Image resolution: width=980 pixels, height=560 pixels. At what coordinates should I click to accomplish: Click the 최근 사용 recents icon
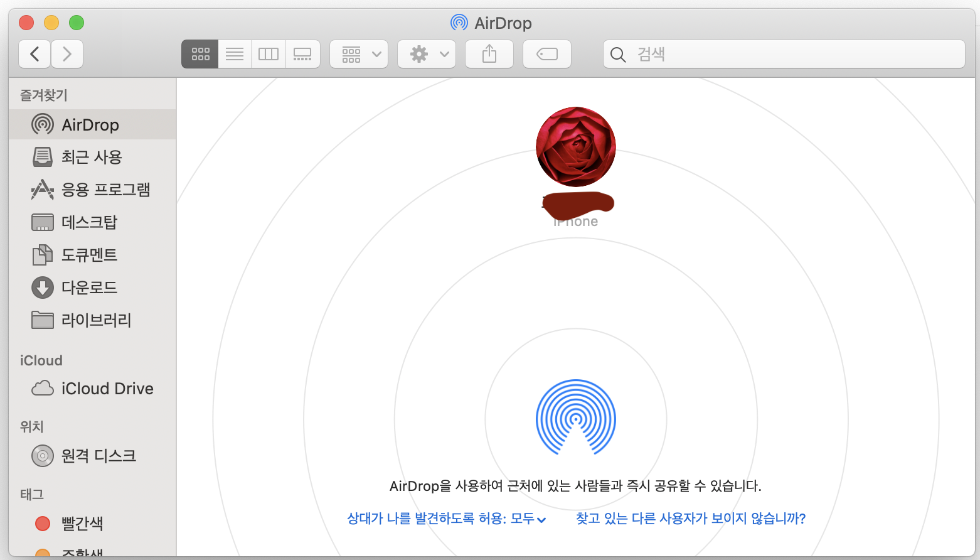point(43,157)
